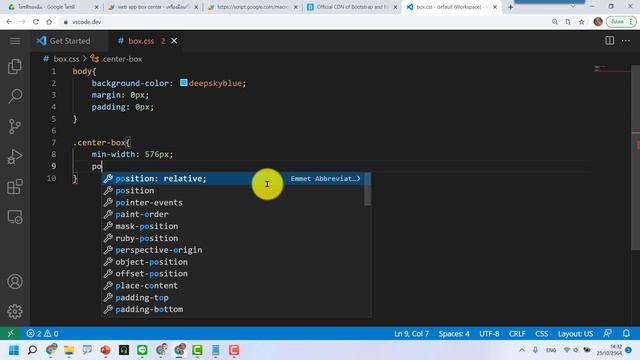Open the hamburger application menu
640x360 pixels.
click(15, 41)
